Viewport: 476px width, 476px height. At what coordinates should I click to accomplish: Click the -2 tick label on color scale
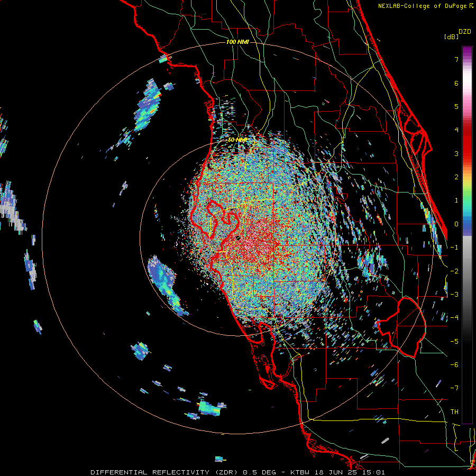click(x=454, y=271)
